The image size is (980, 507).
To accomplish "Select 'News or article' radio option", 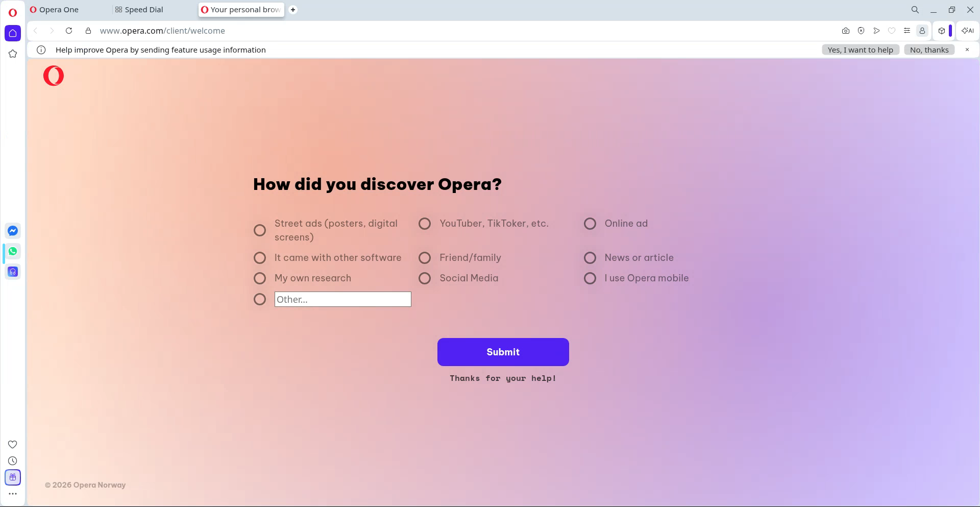I will click(x=590, y=258).
